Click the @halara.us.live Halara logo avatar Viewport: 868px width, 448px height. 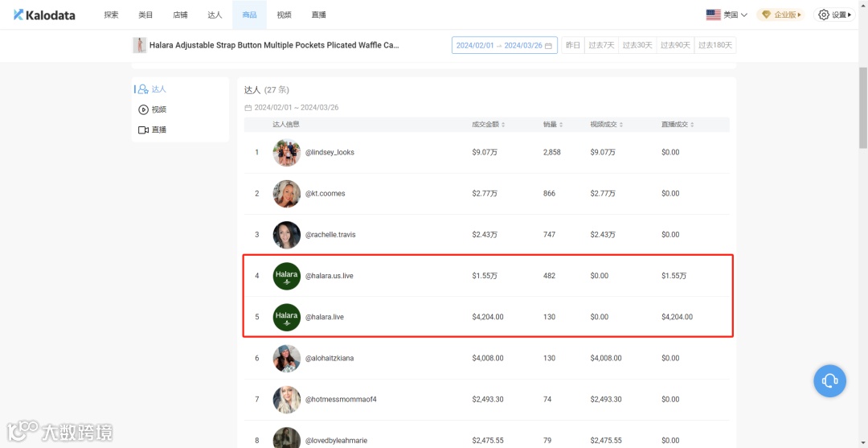coord(287,276)
